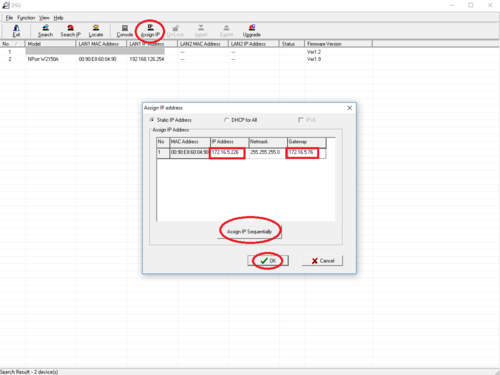Click the Assign IP toolbar icon
This screenshot has height=375, width=500.
(150, 31)
